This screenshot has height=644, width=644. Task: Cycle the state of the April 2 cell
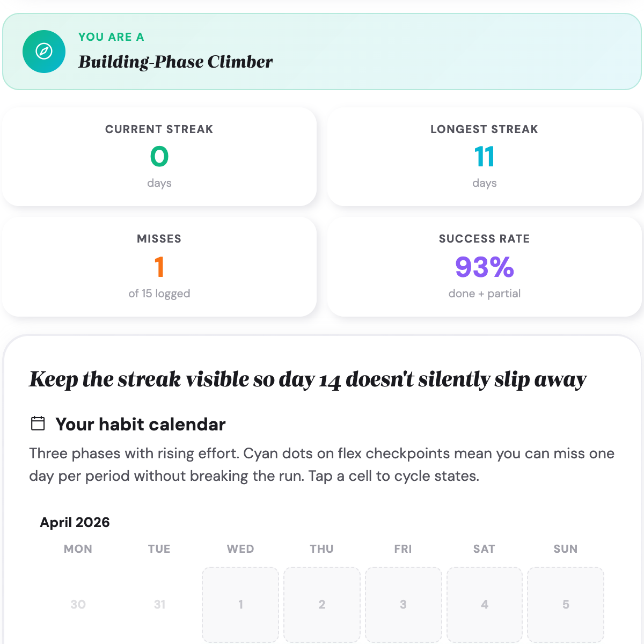[x=322, y=604]
